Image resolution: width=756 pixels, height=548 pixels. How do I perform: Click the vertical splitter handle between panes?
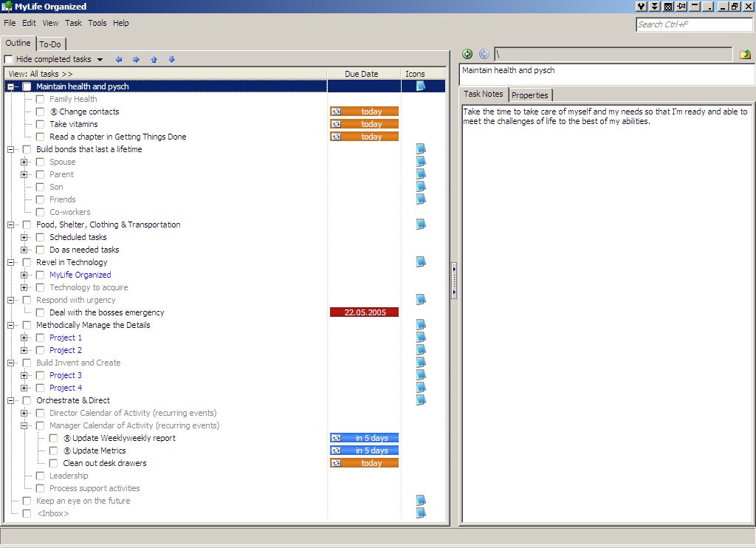coord(454,281)
